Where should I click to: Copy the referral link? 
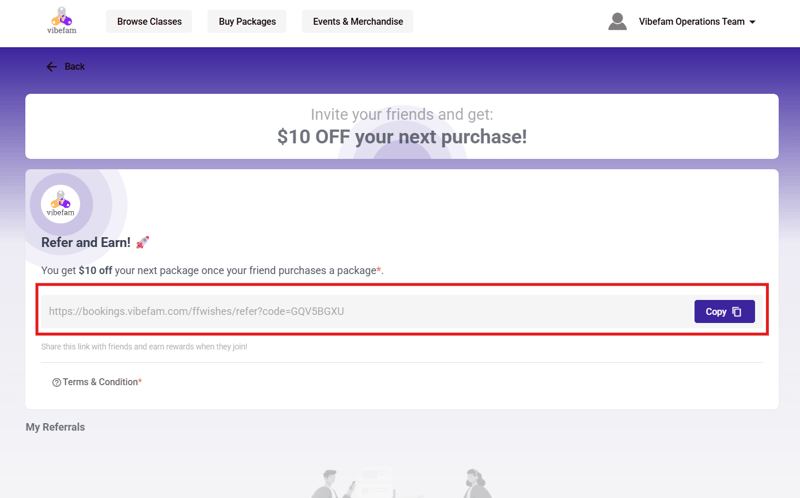(x=724, y=311)
